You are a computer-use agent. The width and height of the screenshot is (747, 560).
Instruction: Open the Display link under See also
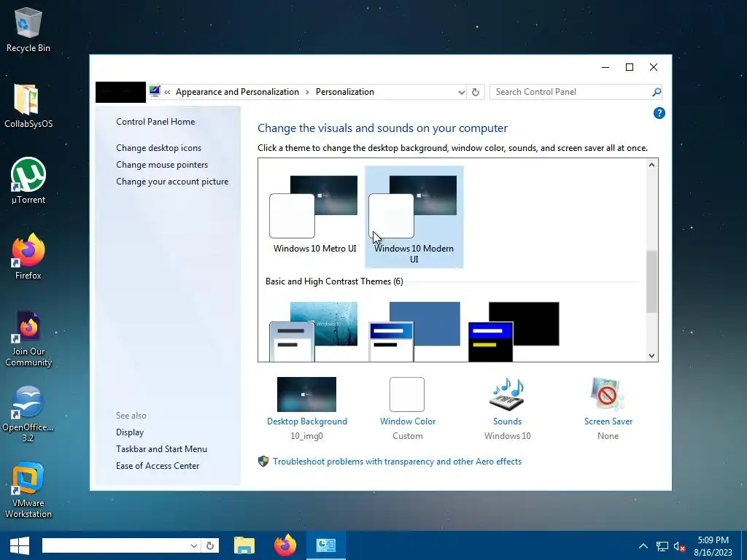coord(130,432)
